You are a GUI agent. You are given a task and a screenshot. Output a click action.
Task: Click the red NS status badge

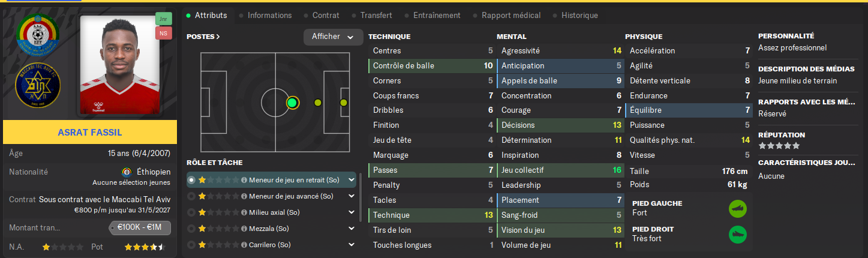click(163, 34)
